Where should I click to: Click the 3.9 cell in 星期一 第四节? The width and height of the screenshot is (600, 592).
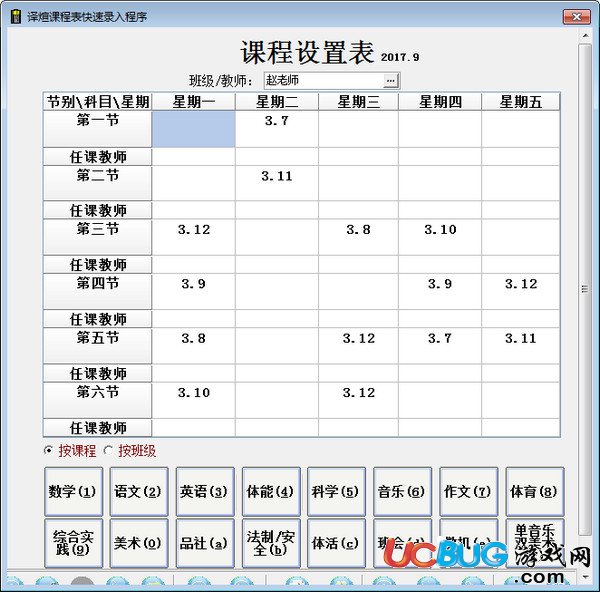click(x=194, y=292)
